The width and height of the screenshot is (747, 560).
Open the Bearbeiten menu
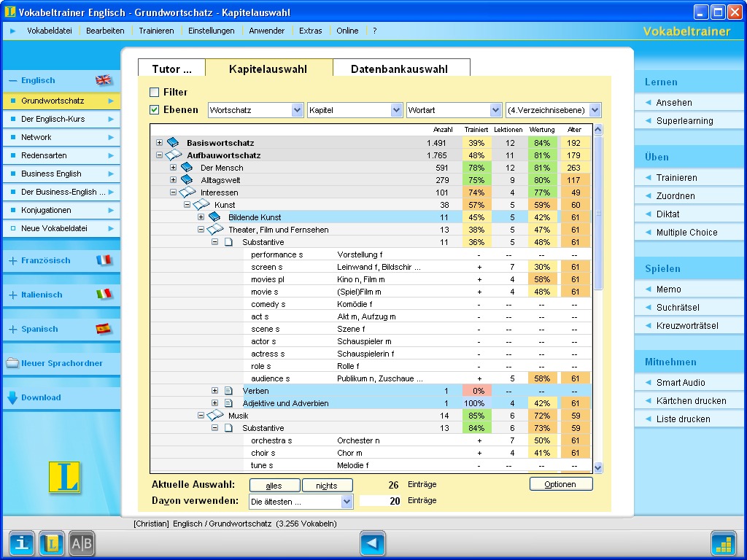[x=105, y=31]
